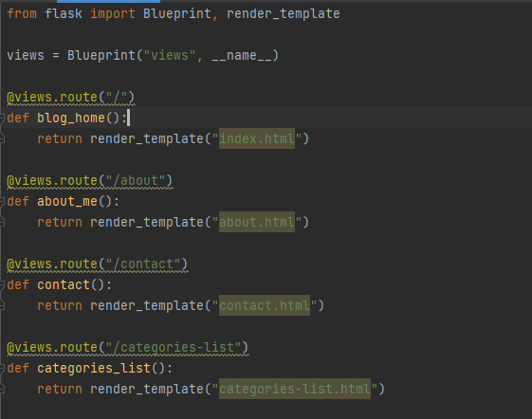Click the 'contact' function name after def
Screen dimensions: 532x419
click(64, 285)
